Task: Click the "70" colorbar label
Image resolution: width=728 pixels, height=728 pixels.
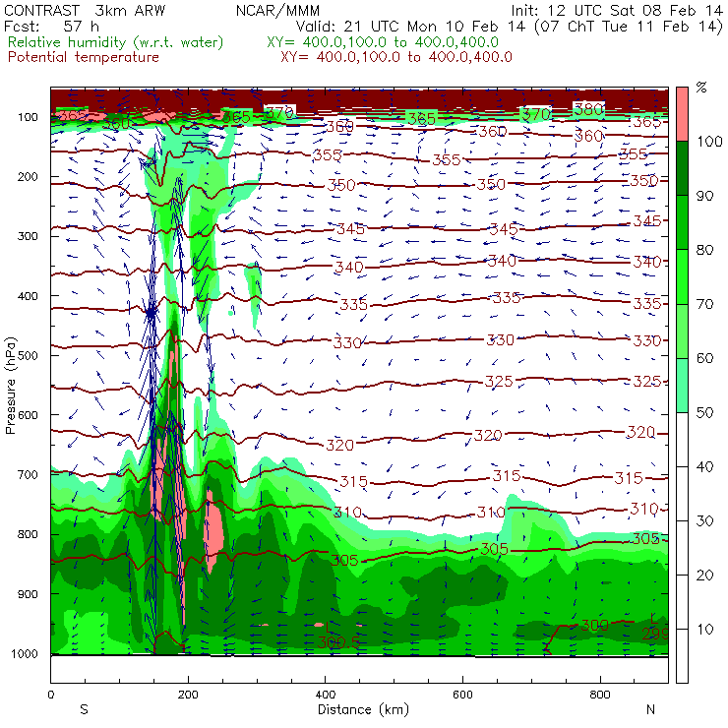Action: tap(705, 304)
